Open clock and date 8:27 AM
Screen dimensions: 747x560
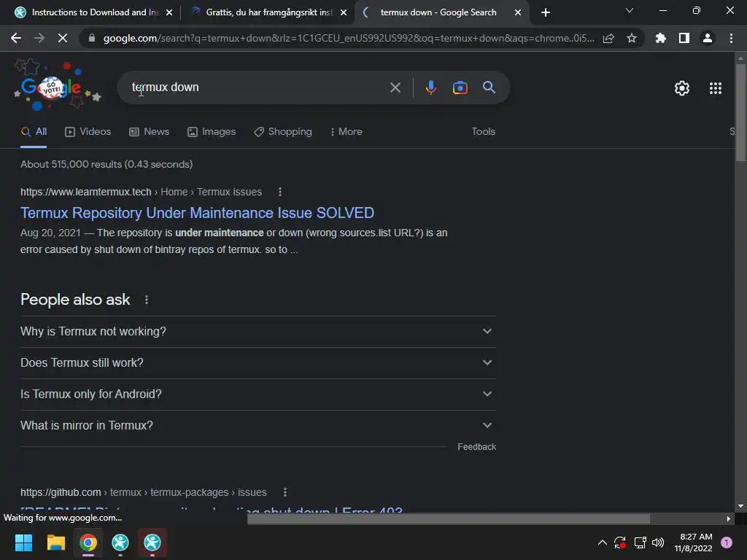(693, 542)
